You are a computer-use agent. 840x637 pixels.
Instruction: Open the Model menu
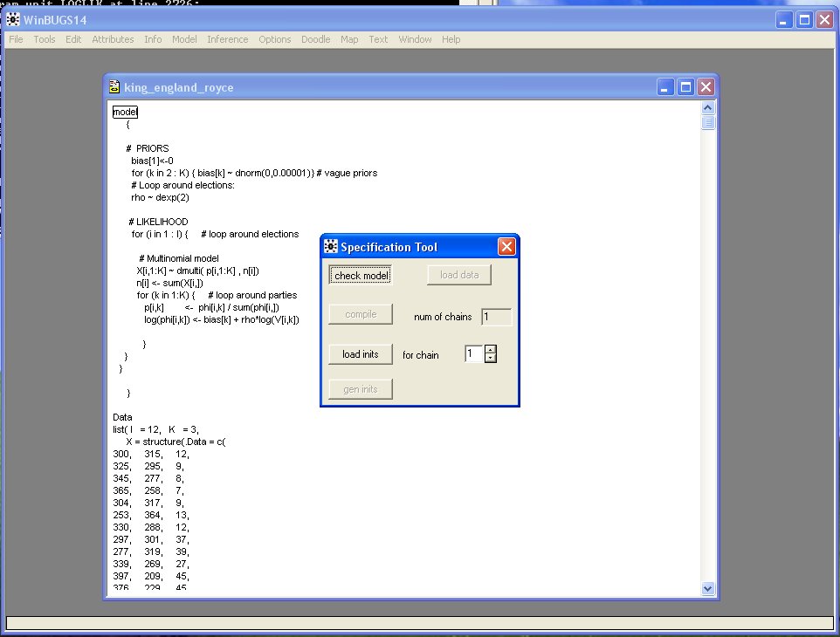[184, 39]
